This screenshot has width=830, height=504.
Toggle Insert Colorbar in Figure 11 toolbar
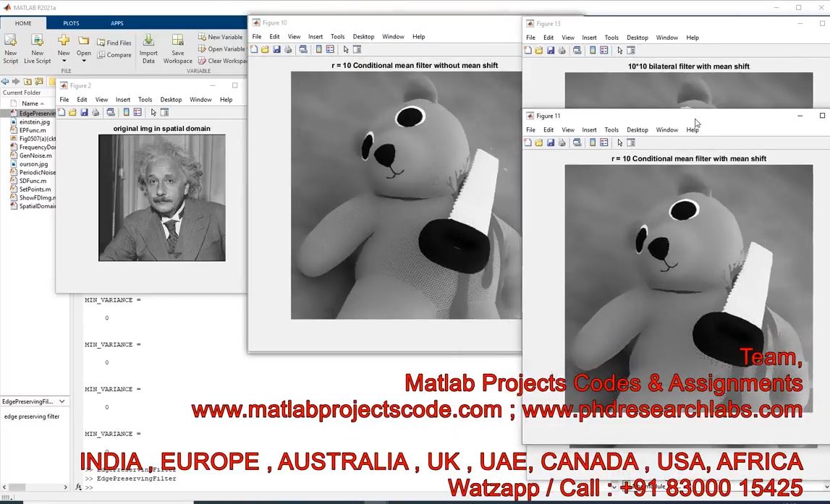pyautogui.click(x=593, y=143)
